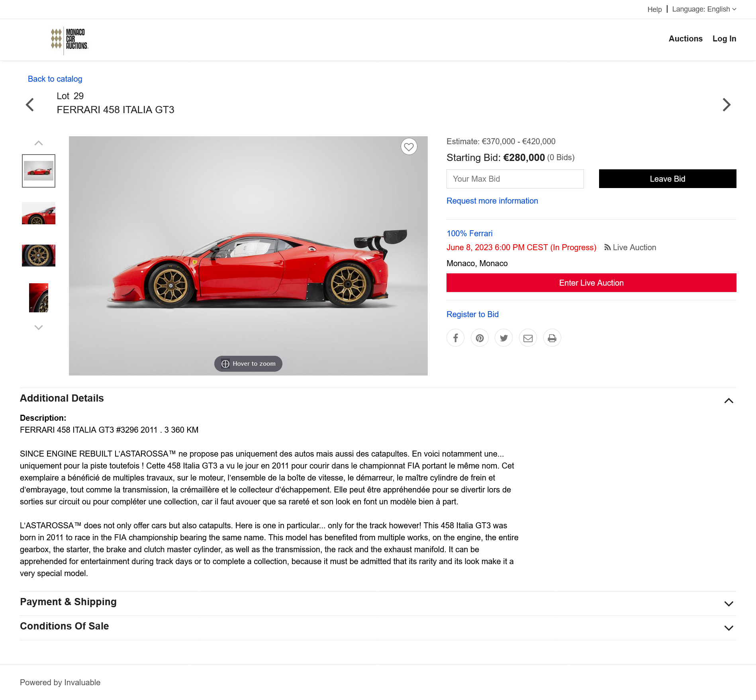Click the main Ferrari 458 image

[248, 256]
